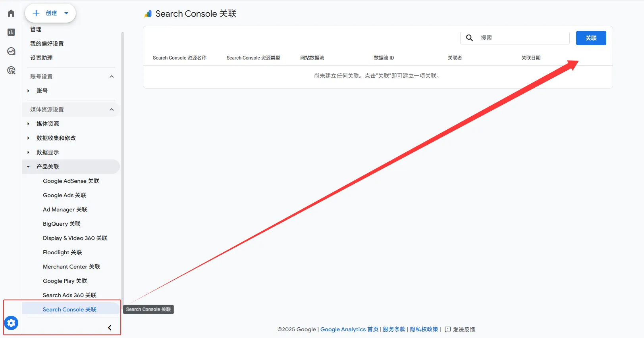Open the 隐私权政策 link
The width and height of the screenshot is (644, 338).
424,329
